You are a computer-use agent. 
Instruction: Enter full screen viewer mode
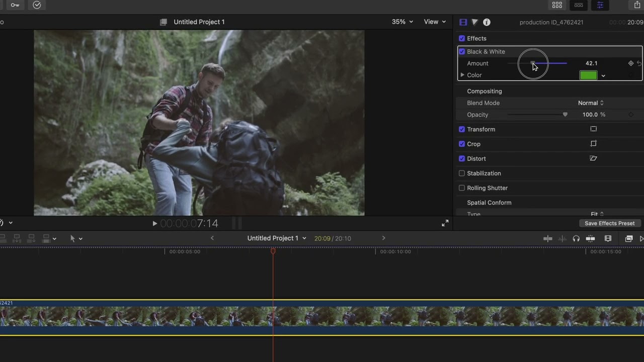445,223
